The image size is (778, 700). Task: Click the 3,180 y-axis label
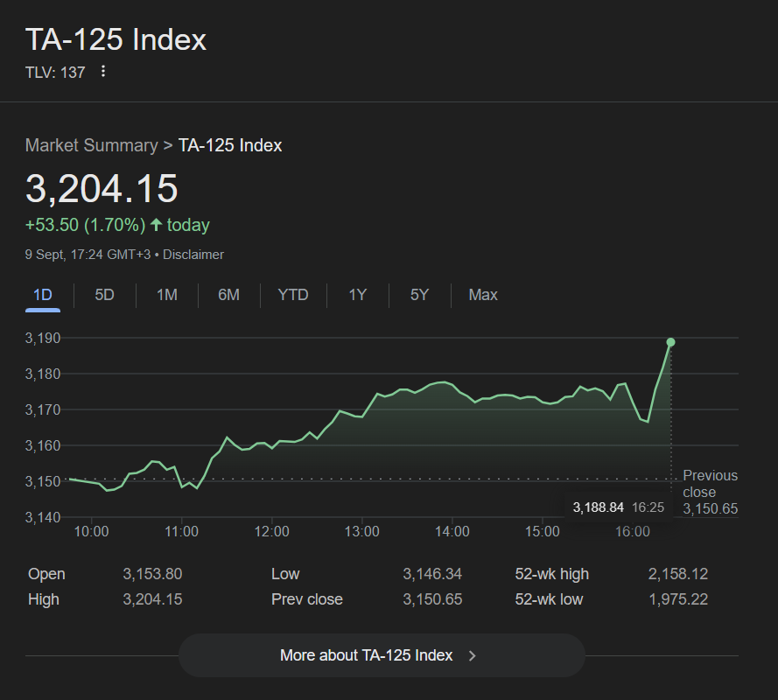43,374
